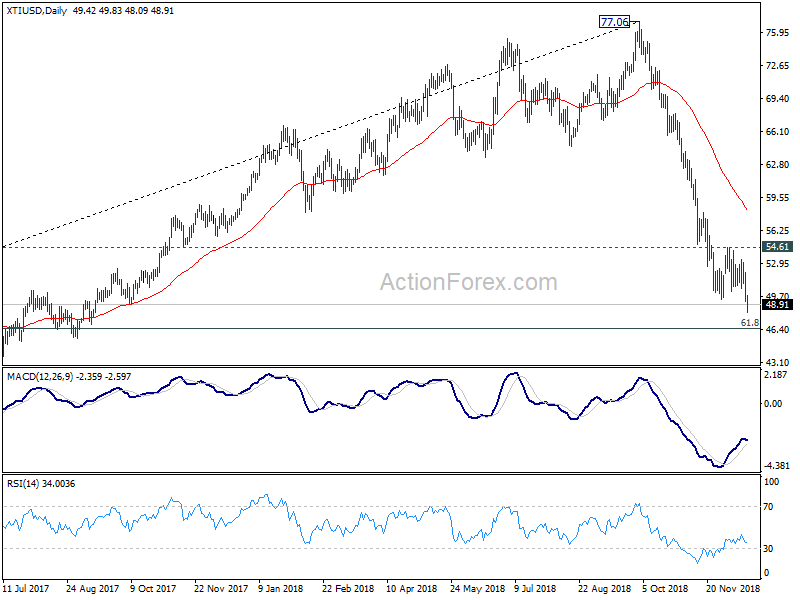800x600 pixels.
Task: Click the 9 Jul 2018 date label
Action: tap(535, 588)
